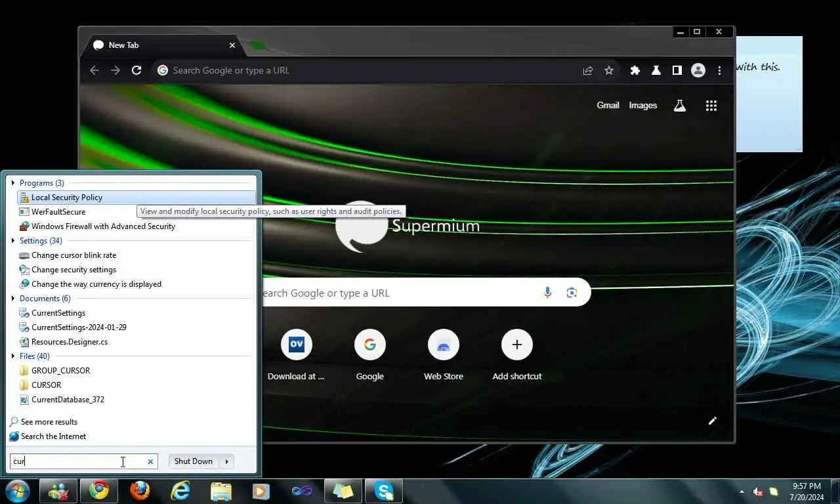Click Search the Internet link
The width and height of the screenshot is (840, 504).
point(48,436)
